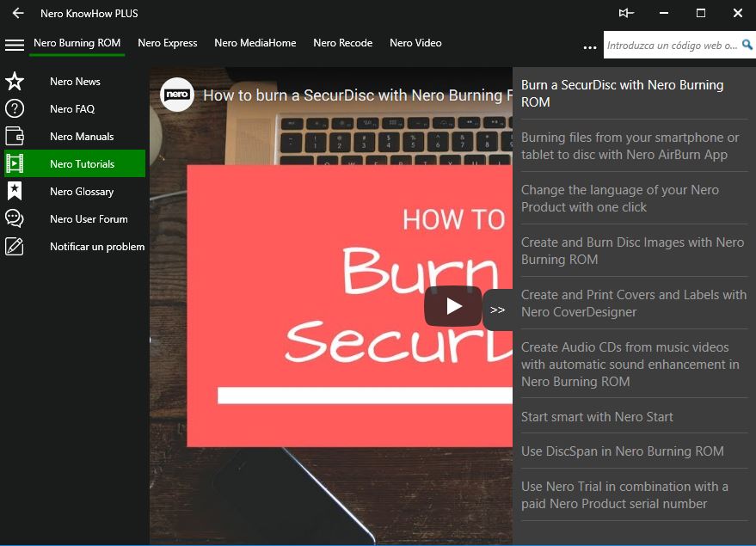Screen dimensions: 756x546
Task: Click the Nero News star icon
Action: coord(15,82)
